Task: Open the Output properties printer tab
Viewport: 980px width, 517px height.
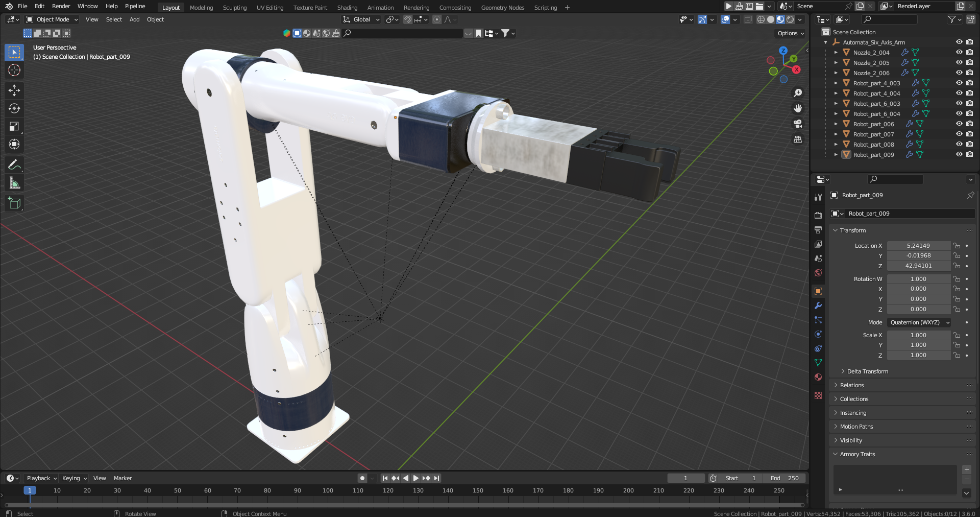Action: point(818,230)
